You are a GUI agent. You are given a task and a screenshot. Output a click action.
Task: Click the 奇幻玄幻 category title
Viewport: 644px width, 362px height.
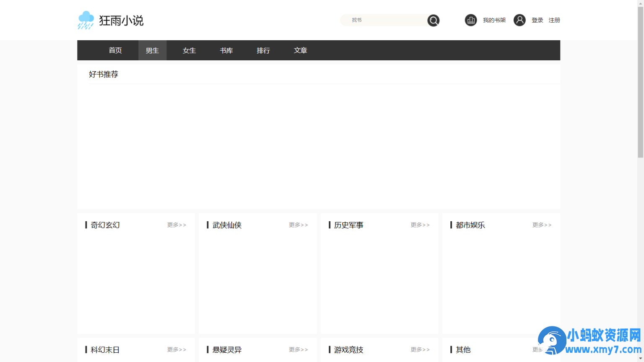pos(105,225)
